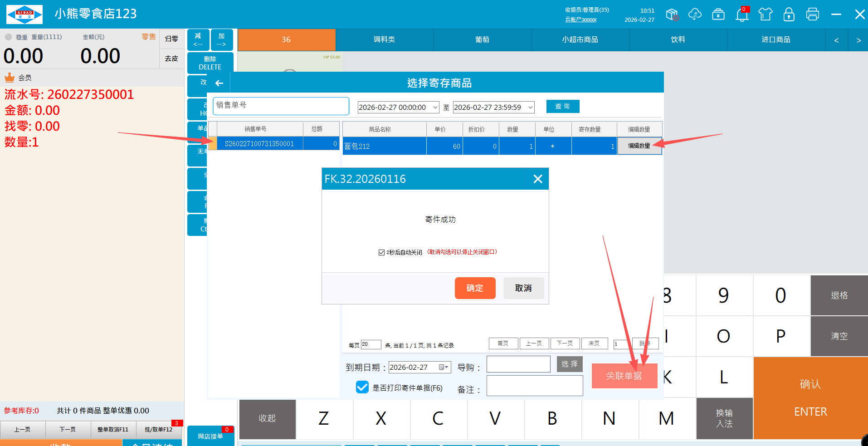Click the cloud sync icon in the header

pyautogui.click(x=695, y=15)
